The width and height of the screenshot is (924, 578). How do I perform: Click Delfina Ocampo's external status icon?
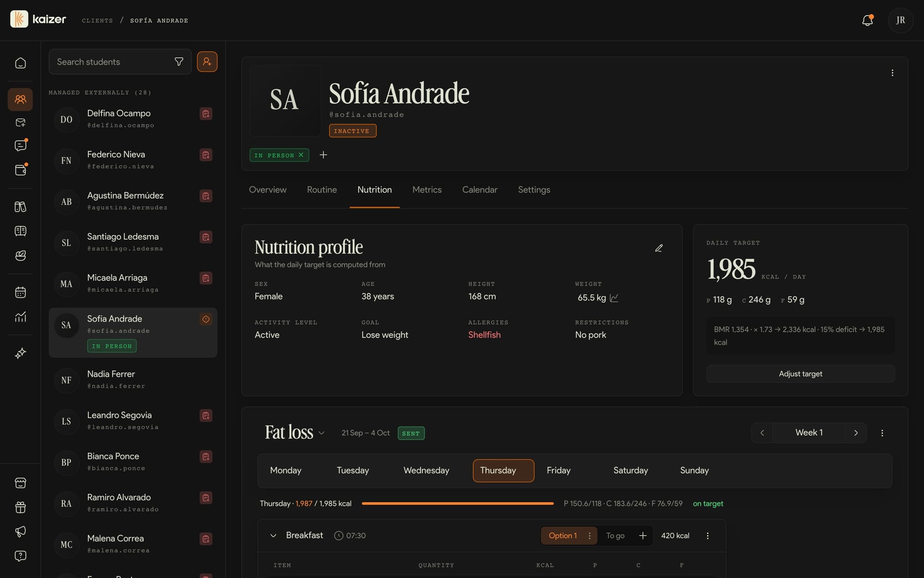206,114
